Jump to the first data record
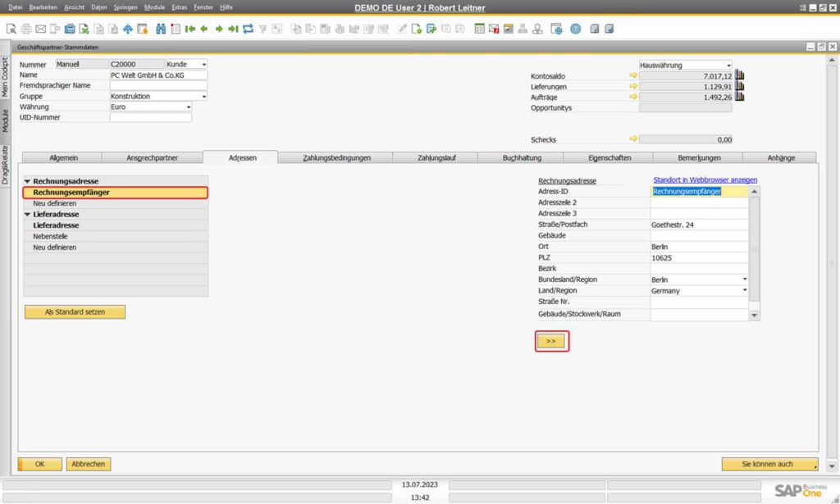Screen dimensions: 840x504 pos(189,29)
